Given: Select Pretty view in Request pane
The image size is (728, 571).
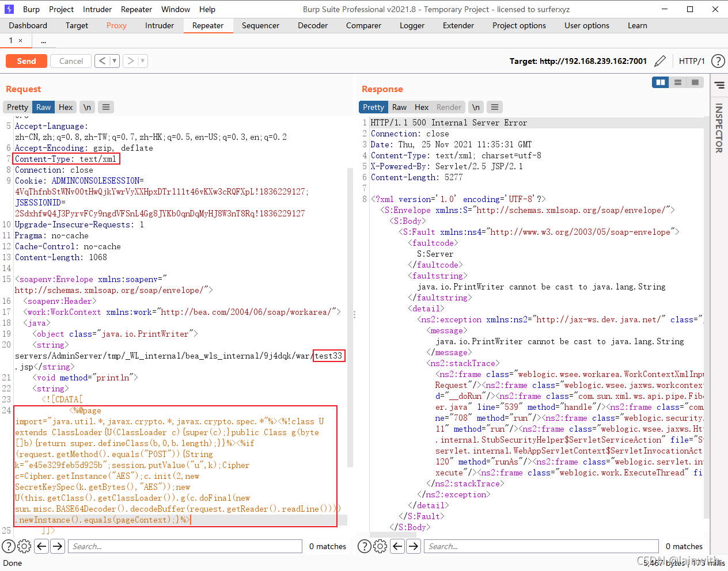Looking at the screenshot, I should 17,107.
